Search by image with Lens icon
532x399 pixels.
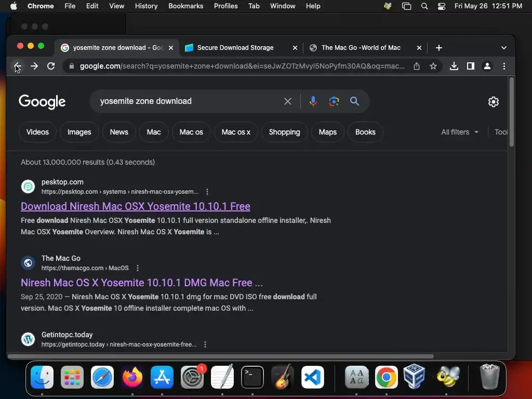[x=334, y=101]
